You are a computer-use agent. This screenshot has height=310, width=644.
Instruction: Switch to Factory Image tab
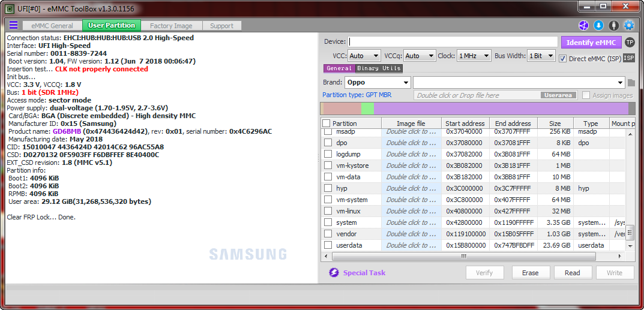tap(171, 25)
